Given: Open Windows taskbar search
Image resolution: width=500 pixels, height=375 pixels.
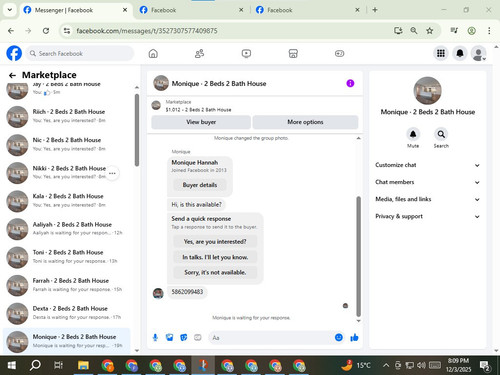Looking at the screenshot, I should (35, 365).
